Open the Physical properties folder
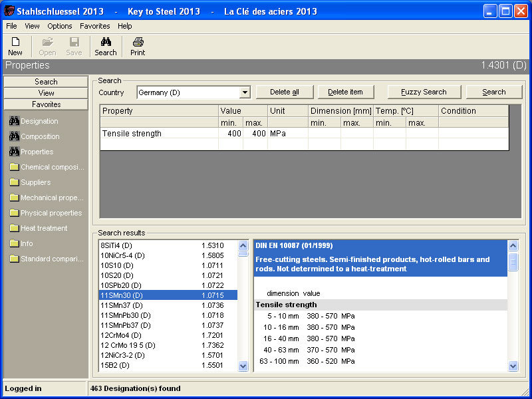This screenshot has height=399, width=532. point(46,213)
